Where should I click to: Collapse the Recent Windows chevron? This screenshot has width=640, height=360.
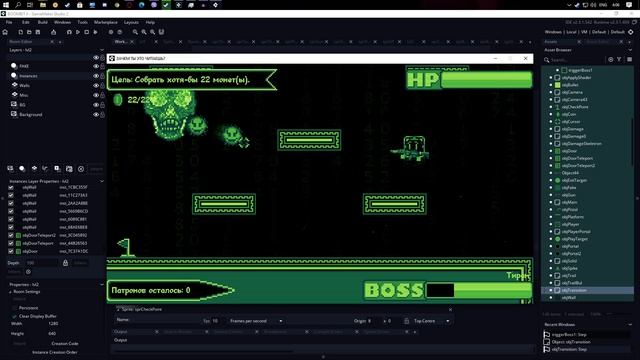pos(630,324)
